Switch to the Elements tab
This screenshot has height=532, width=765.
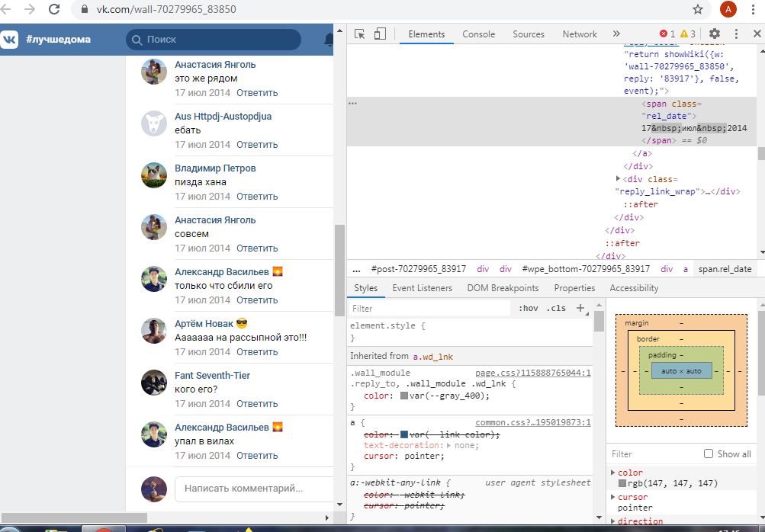click(x=426, y=34)
